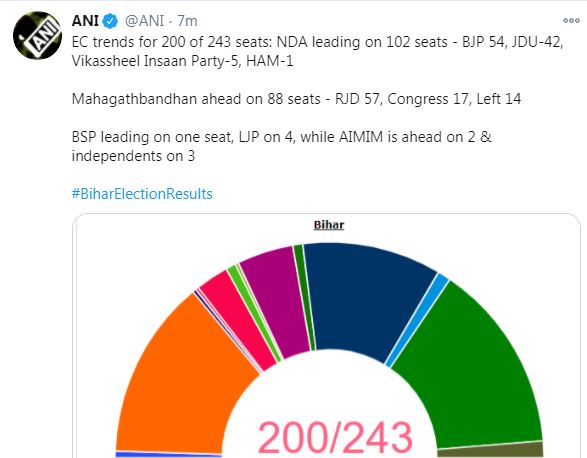Open the #BiharElectionResults hashtag
This screenshot has height=458, width=587.
(x=142, y=194)
